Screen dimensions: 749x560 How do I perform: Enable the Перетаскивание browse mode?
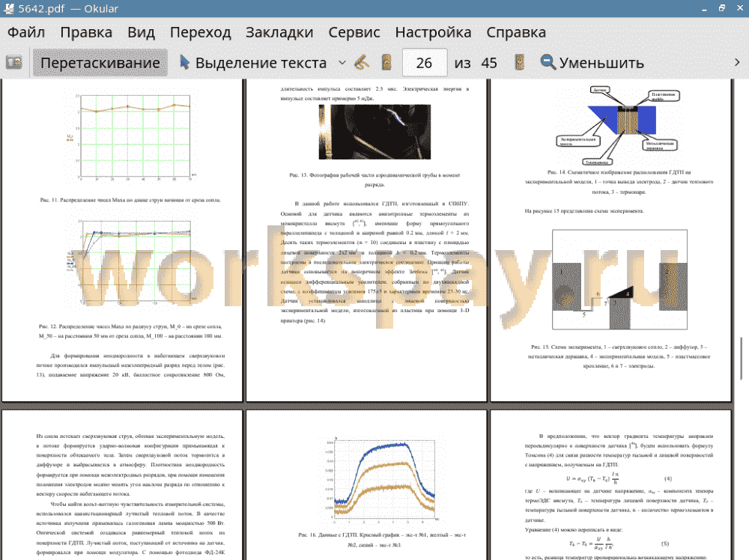pyautogui.click(x=100, y=63)
